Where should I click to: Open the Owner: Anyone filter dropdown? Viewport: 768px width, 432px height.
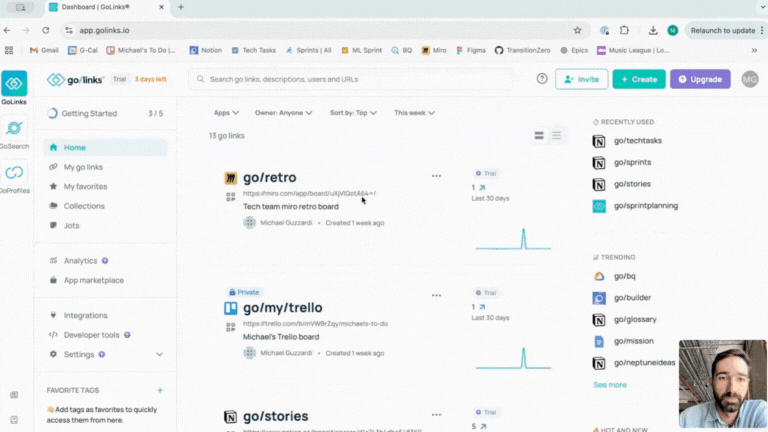[x=284, y=113]
